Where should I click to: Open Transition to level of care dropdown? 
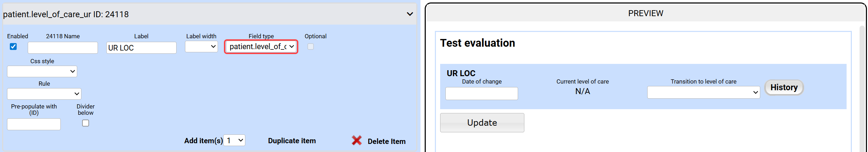703,92
